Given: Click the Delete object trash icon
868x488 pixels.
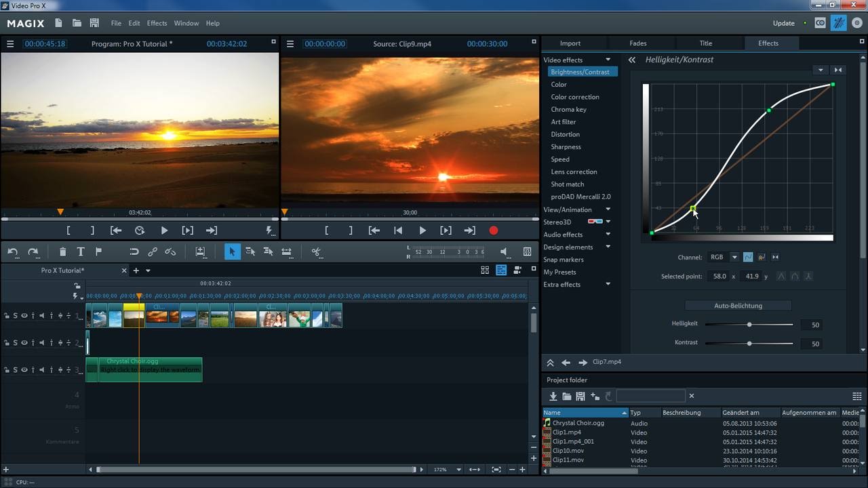Looking at the screenshot, I should pyautogui.click(x=63, y=252).
